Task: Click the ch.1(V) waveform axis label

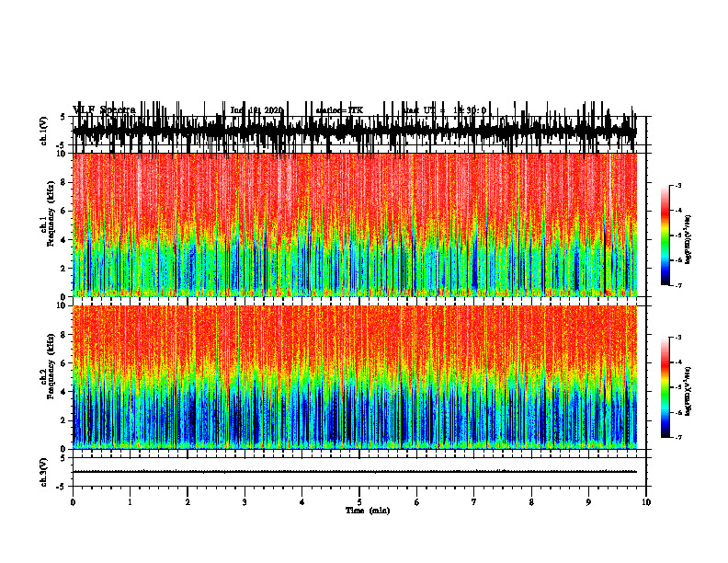Action: pos(44,131)
